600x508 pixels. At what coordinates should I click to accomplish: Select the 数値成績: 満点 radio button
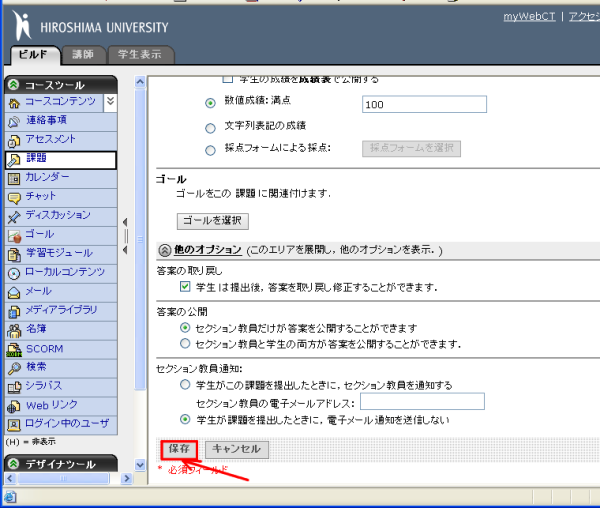pos(210,103)
